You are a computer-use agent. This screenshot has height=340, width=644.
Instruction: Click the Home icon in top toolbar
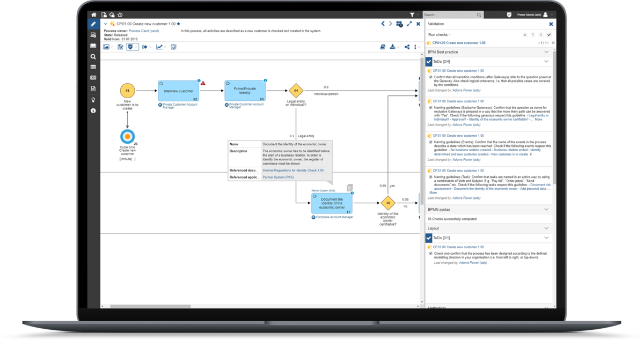(93, 14)
